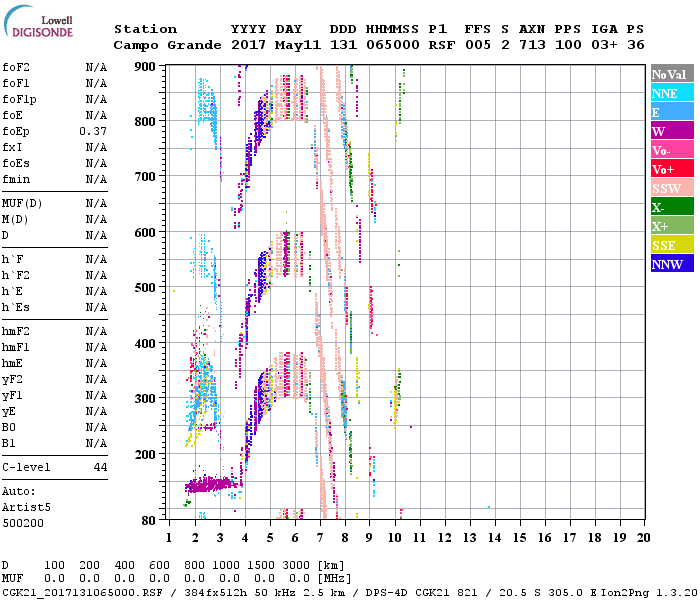
Task: Click the fxI parameter label
Action: click(x=12, y=147)
